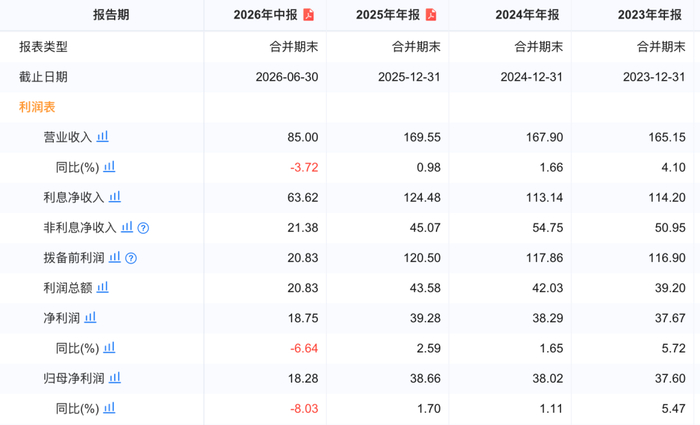Show chart for 营业收入 row
Screen dimensions: 700x425
(103, 136)
